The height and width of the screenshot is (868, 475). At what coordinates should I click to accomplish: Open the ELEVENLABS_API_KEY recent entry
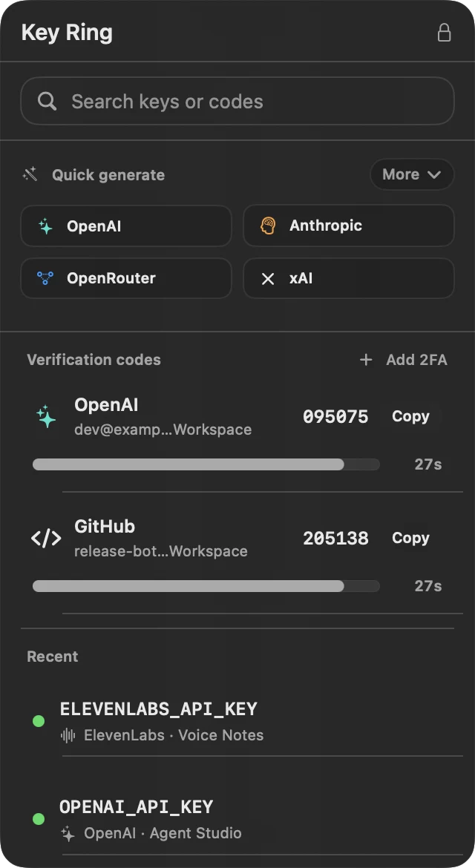[x=247, y=721]
